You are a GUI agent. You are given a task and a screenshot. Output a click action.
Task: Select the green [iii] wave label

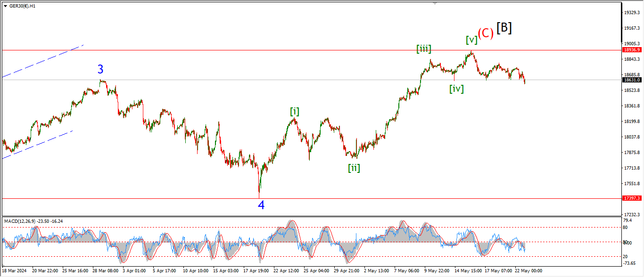(x=423, y=48)
